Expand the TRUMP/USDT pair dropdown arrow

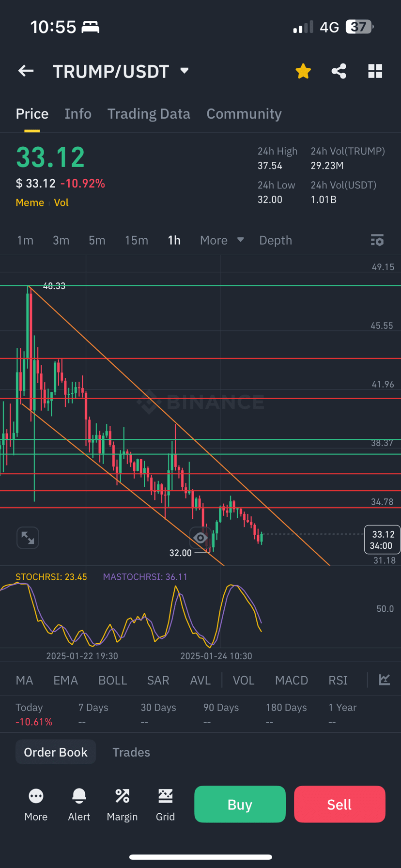[184, 71]
